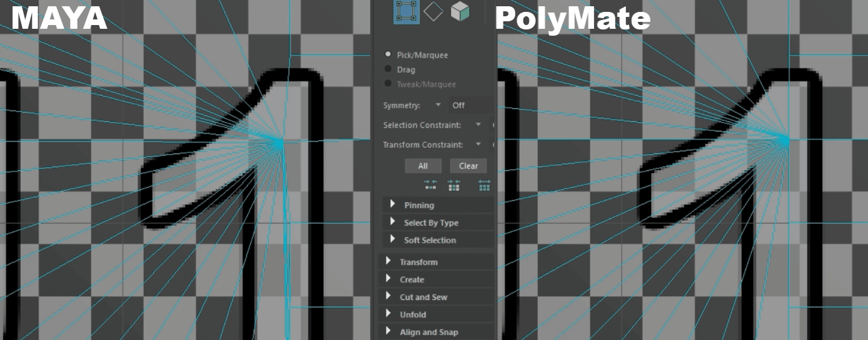Image resolution: width=868 pixels, height=340 pixels.
Task: Choose the Tweak/Marquee radio option
Action: click(388, 84)
